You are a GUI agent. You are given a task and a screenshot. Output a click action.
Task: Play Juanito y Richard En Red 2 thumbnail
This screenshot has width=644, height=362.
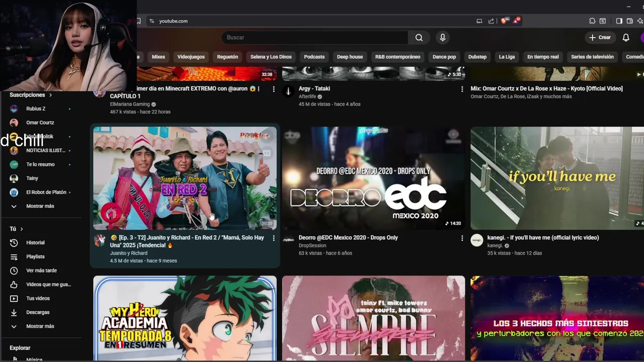click(x=185, y=178)
